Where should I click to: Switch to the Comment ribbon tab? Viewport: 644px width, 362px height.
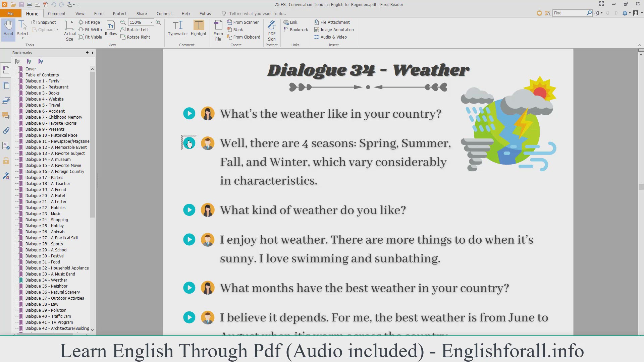click(x=57, y=13)
